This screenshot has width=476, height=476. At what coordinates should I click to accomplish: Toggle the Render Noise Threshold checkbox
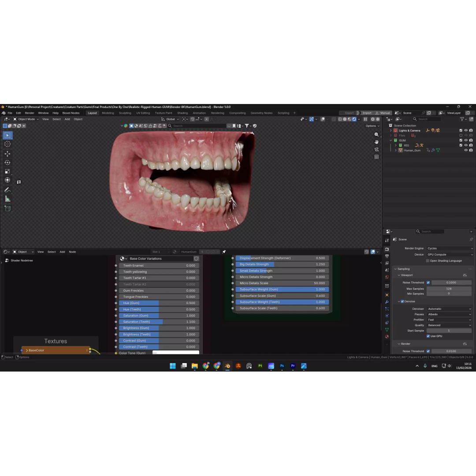[428, 351]
